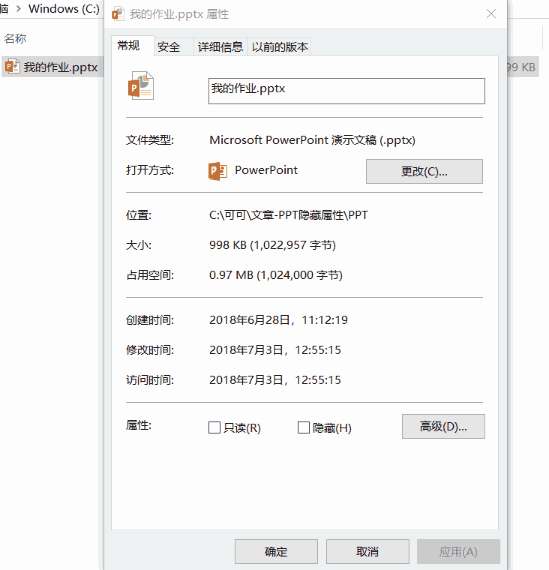Open the 详细信息 tab
This screenshot has height=570, width=549.
click(220, 47)
